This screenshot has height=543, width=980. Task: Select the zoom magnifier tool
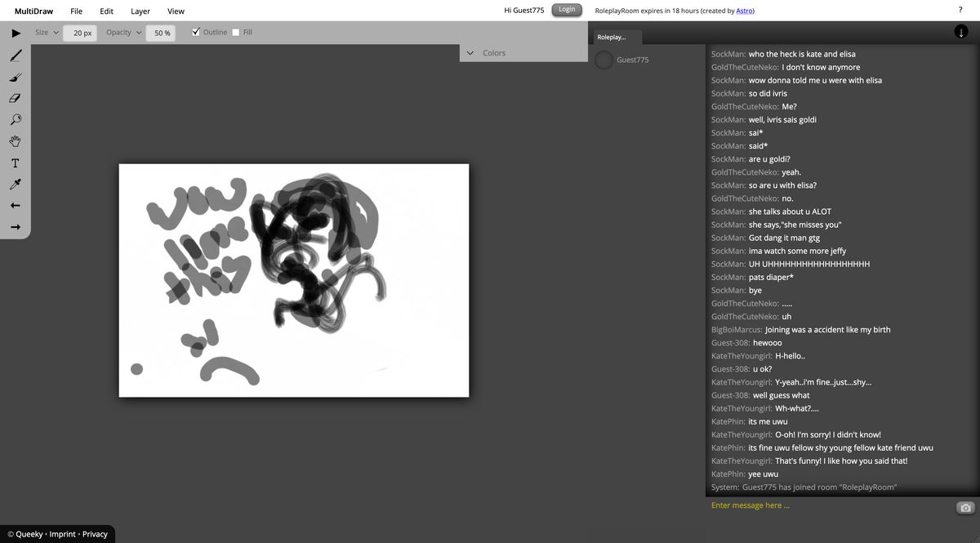point(14,119)
